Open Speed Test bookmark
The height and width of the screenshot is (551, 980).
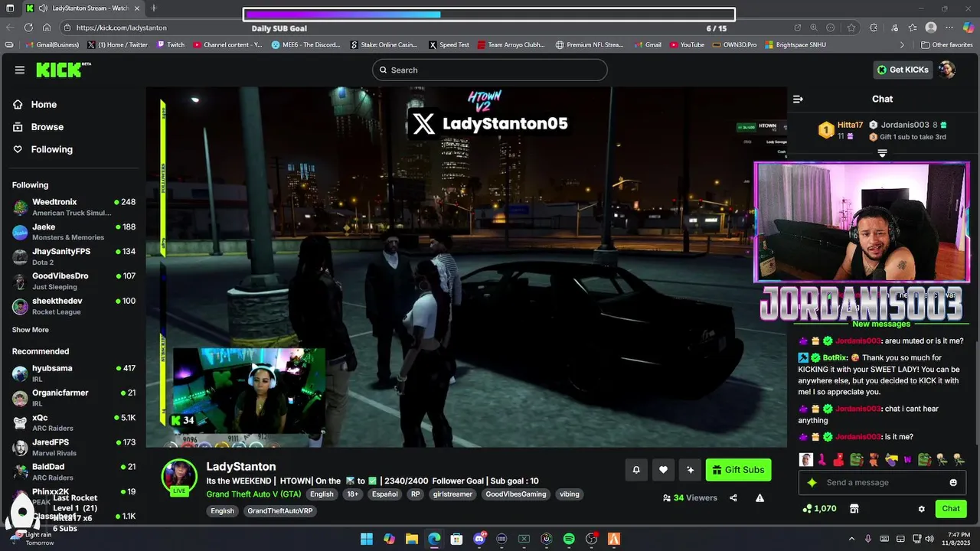[449, 45]
